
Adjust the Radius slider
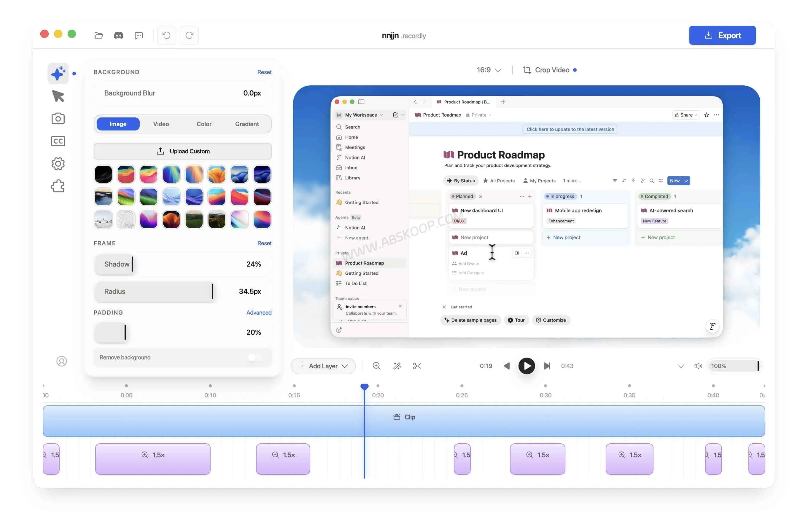(x=183, y=291)
